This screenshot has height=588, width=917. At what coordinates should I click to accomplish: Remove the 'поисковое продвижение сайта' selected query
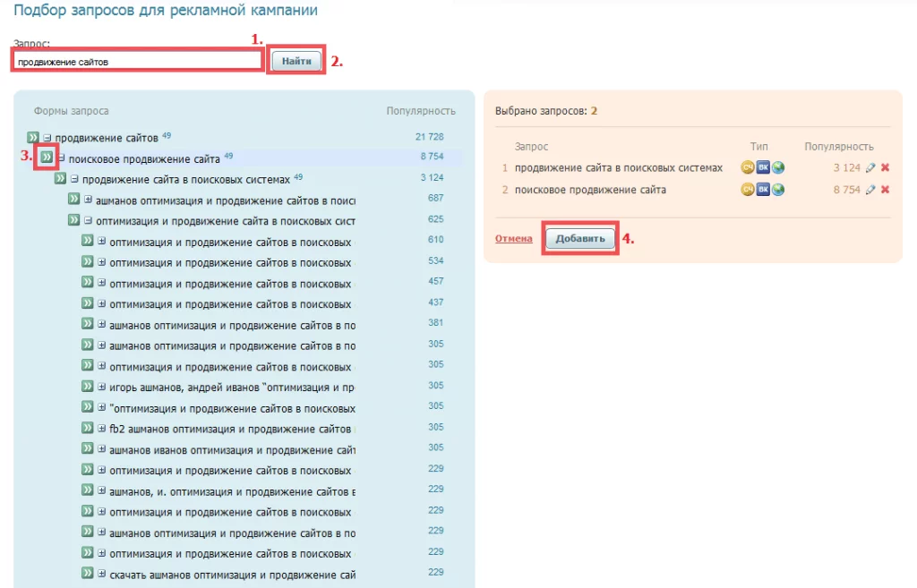(x=885, y=190)
